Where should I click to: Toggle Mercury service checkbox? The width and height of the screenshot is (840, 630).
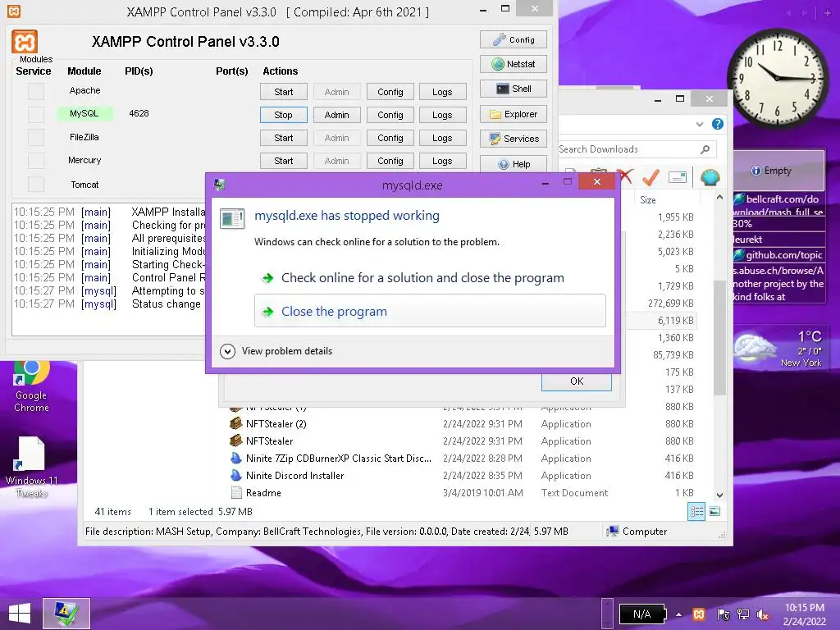[36, 161]
